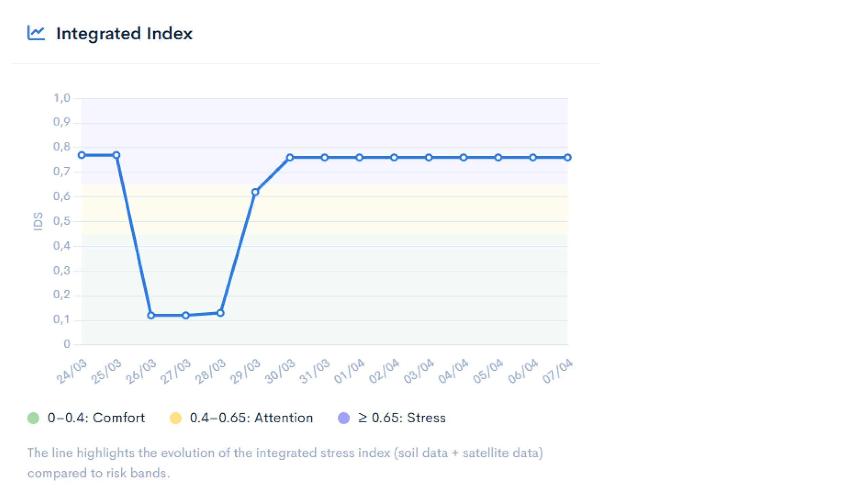The image size is (868, 488).
Task: Select the data point for 30/03
Action: (290, 158)
